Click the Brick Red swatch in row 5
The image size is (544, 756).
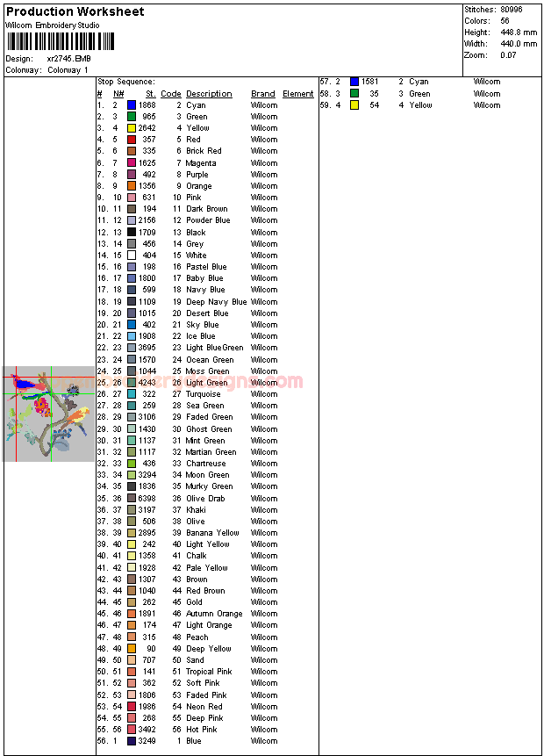coord(132,151)
